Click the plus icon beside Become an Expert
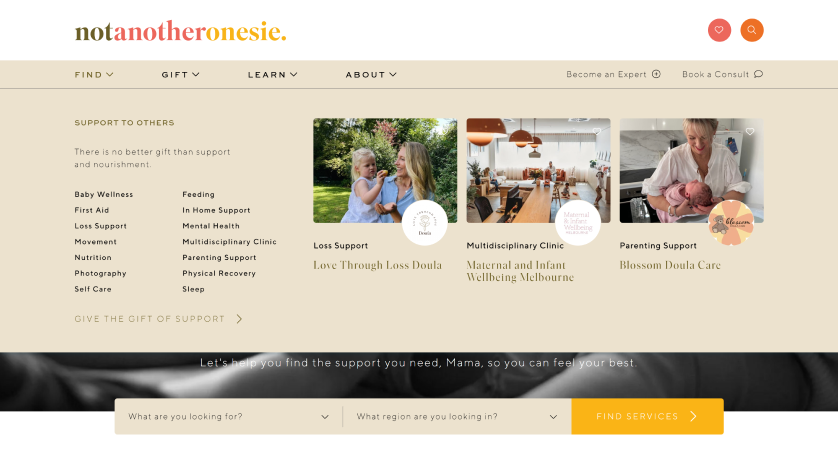838x471 pixels. (656, 74)
